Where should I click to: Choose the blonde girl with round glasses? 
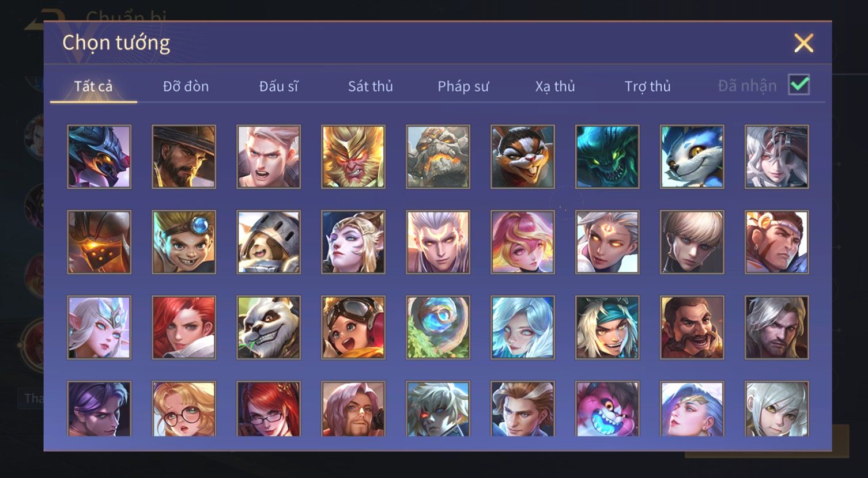click(184, 409)
